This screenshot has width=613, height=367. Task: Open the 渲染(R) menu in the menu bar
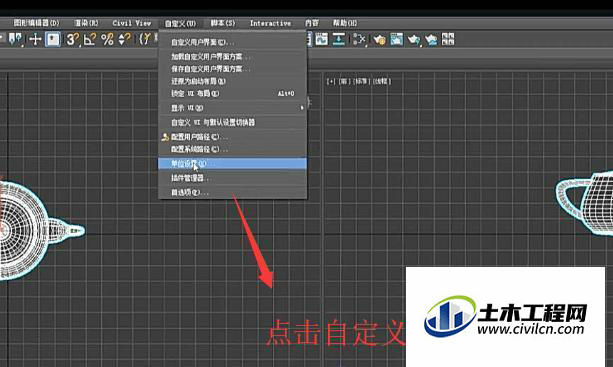86,23
